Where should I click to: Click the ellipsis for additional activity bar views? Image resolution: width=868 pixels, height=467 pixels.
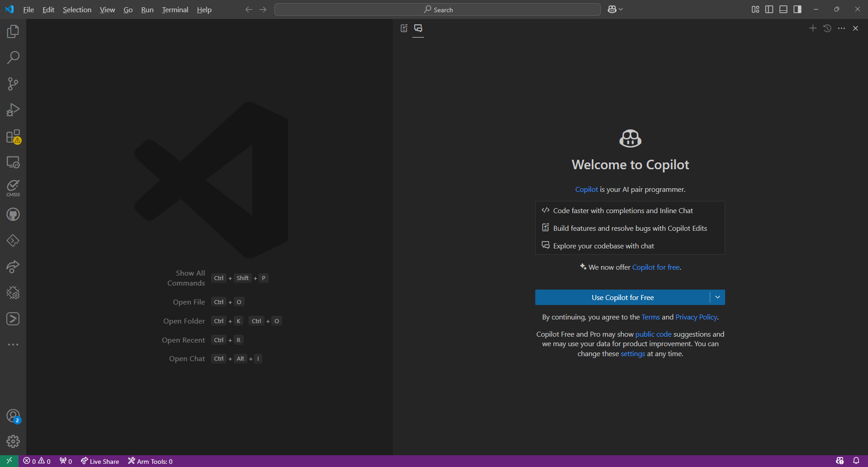pyautogui.click(x=13, y=345)
